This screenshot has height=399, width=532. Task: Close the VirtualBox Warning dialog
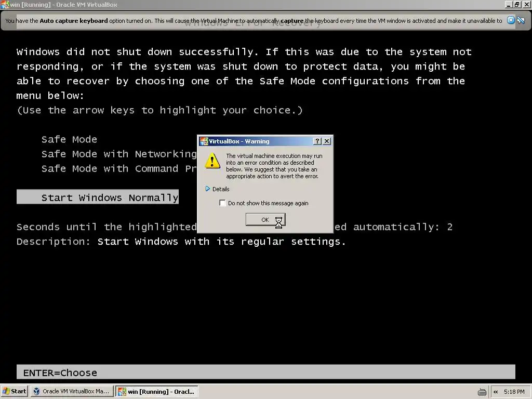[327, 141]
